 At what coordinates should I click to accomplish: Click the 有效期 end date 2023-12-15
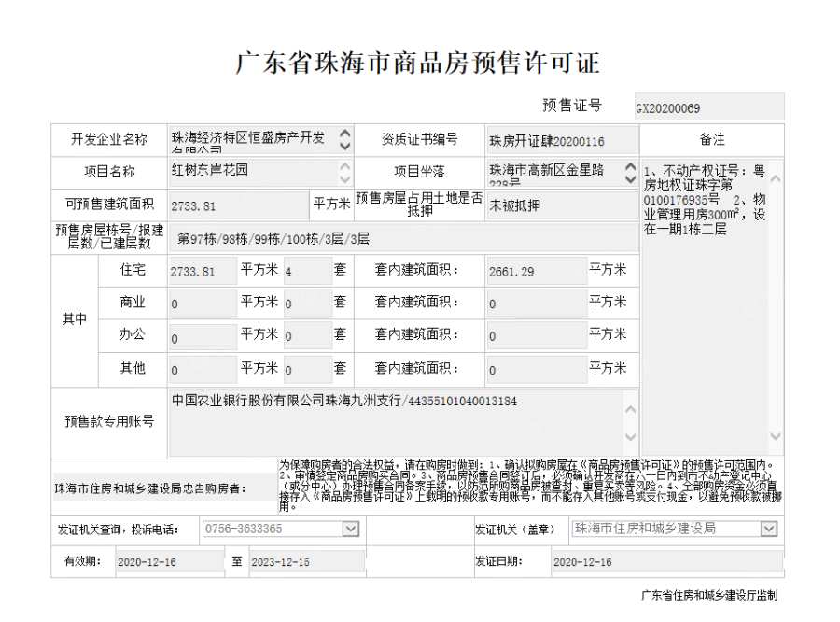307,562
